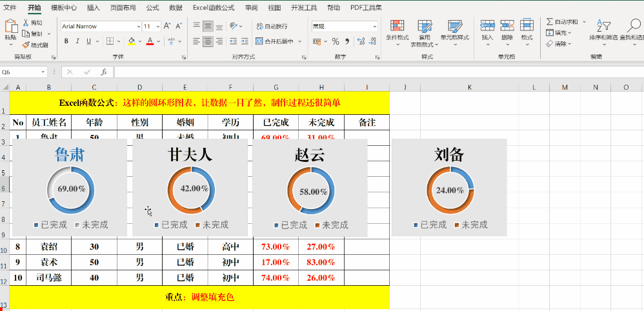Toggle align text right

point(219,41)
